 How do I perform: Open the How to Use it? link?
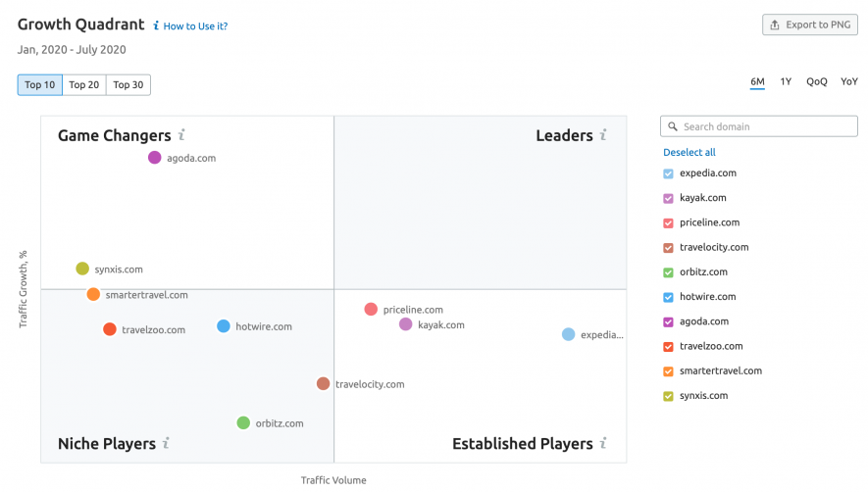click(x=195, y=26)
